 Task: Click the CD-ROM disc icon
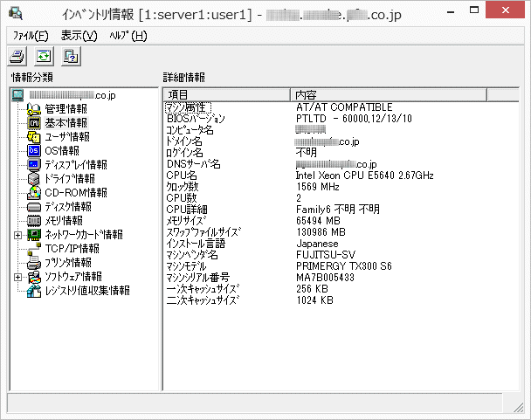tap(34, 192)
